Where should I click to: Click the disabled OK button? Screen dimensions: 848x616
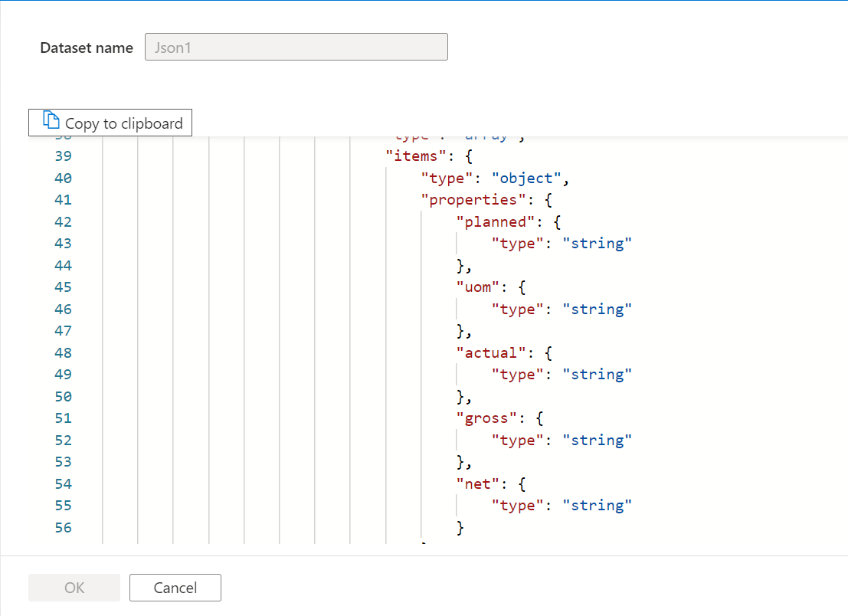point(74,588)
